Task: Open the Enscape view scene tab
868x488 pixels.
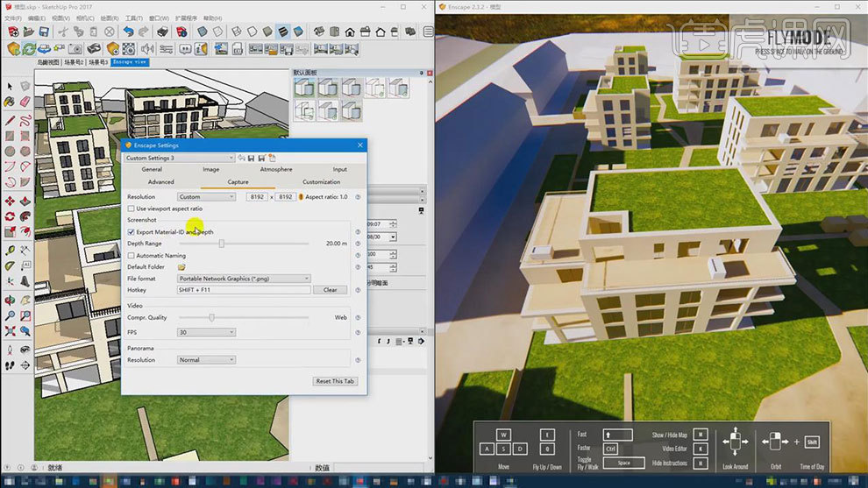Action: click(x=130, y=62)
